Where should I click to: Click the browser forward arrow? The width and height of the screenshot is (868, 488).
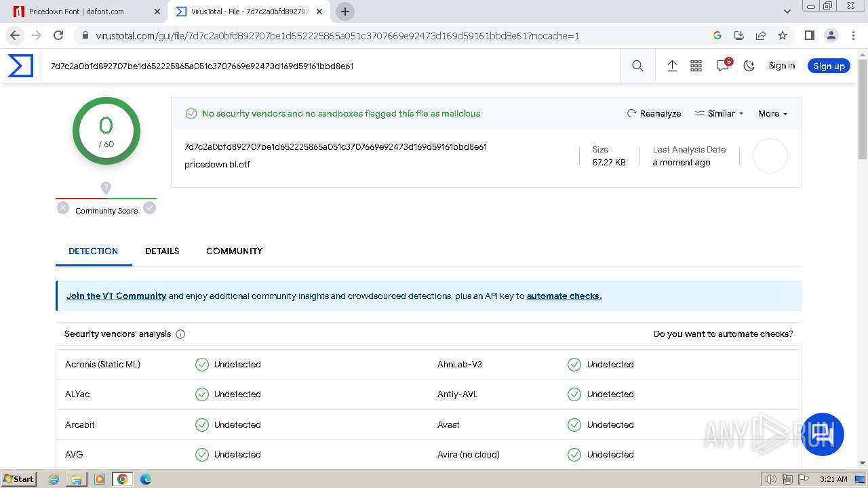click(x=37, y=35)
